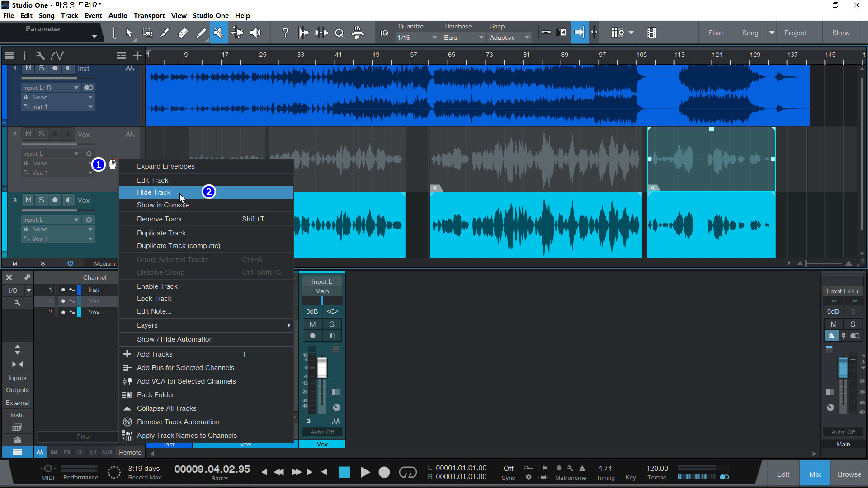Click the Add Tracks plus icon
This screenshot has height=488, width=868.
pyautogui.click(x=137, y=56)
